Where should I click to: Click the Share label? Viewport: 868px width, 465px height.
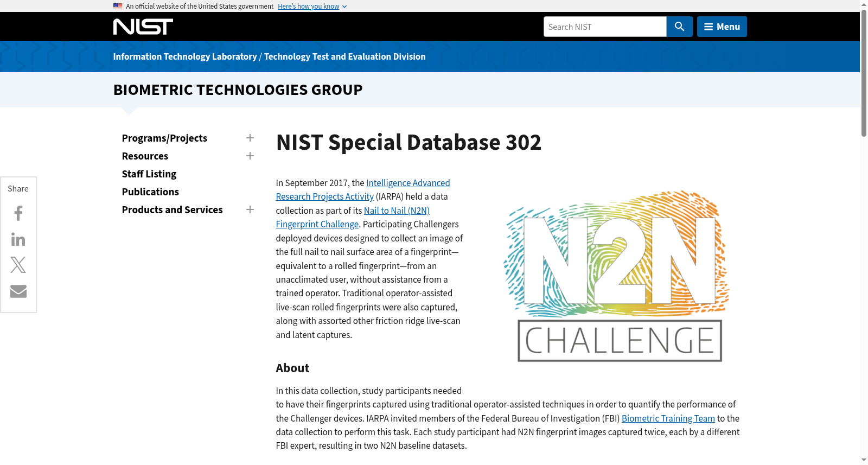[18, 188]
